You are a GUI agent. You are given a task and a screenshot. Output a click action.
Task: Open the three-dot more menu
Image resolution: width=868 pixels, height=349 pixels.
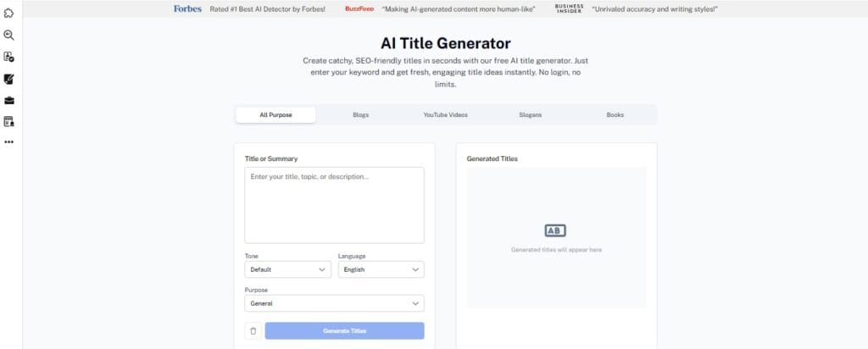(x=9, y=142)
